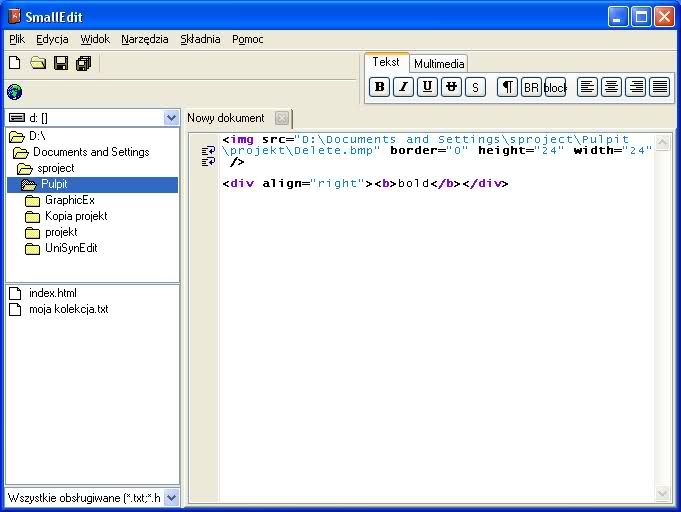681x512 pixels.
Task: Open the Edycja menu
Action: click(x=52, y=39)
